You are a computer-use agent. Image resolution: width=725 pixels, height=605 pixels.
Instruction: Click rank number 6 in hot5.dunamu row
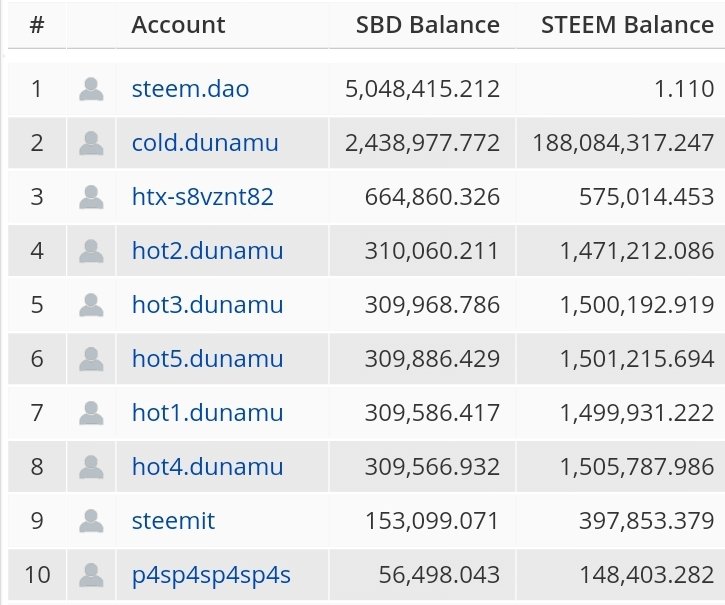pos(37,358)
